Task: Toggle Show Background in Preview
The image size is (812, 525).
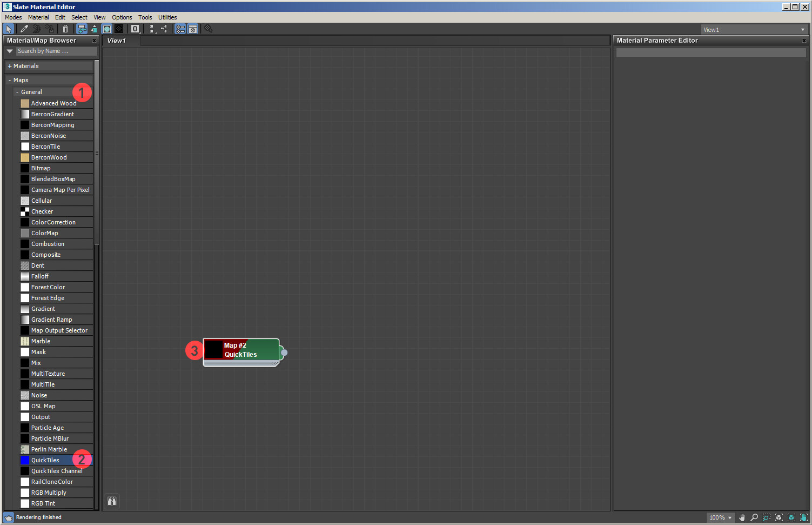Action: coord(119,29)
